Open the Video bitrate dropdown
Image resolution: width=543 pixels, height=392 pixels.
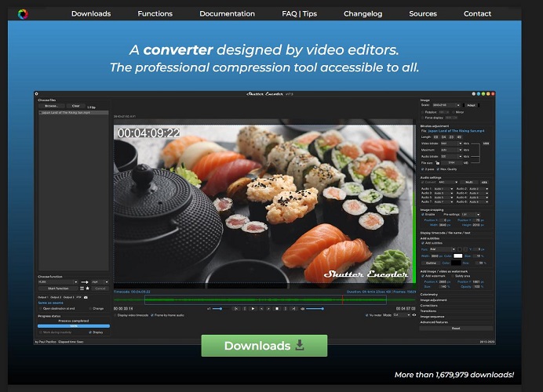coord(451,143)
